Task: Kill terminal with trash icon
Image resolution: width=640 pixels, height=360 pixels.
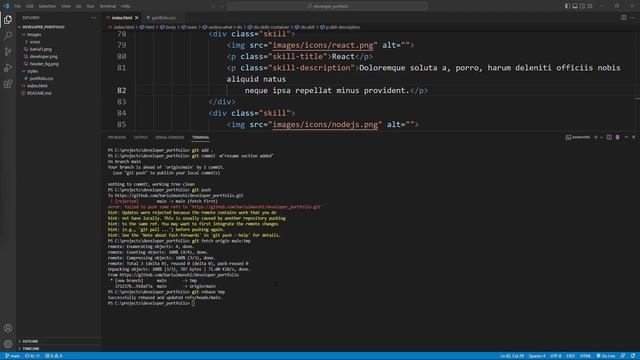Action: click(x=618, y=138)
